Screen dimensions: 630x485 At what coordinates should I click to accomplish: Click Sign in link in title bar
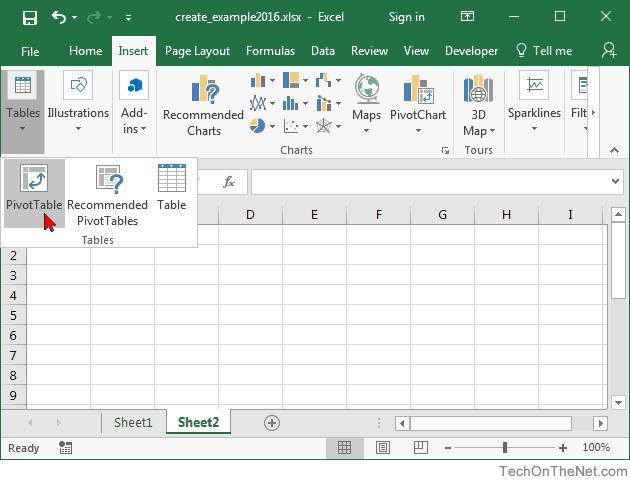click(407, 17)
